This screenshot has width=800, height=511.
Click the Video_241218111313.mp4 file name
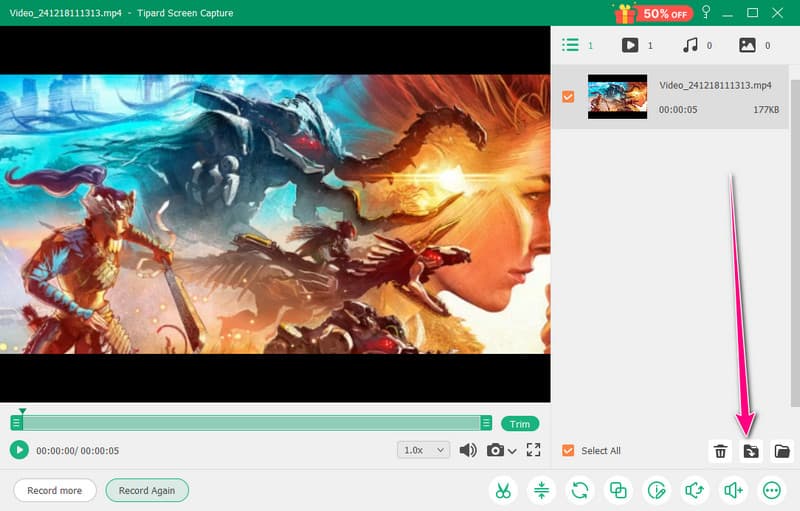coord(715,85)
